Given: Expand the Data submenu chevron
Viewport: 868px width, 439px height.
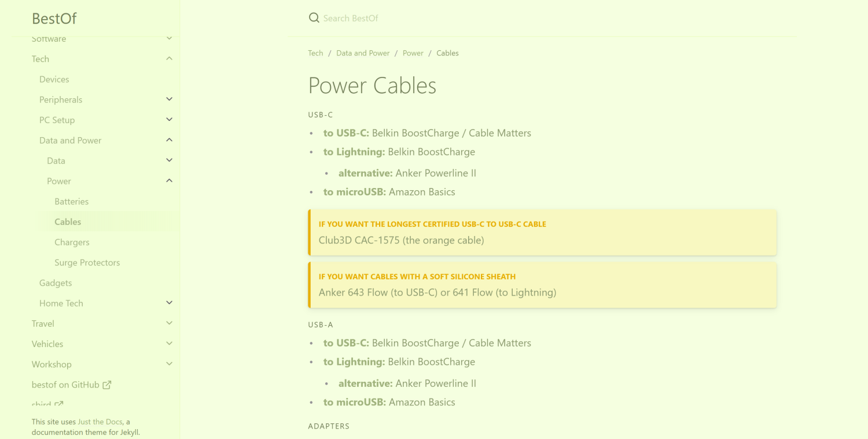Looking at the screenshot, I should [169, 160].
